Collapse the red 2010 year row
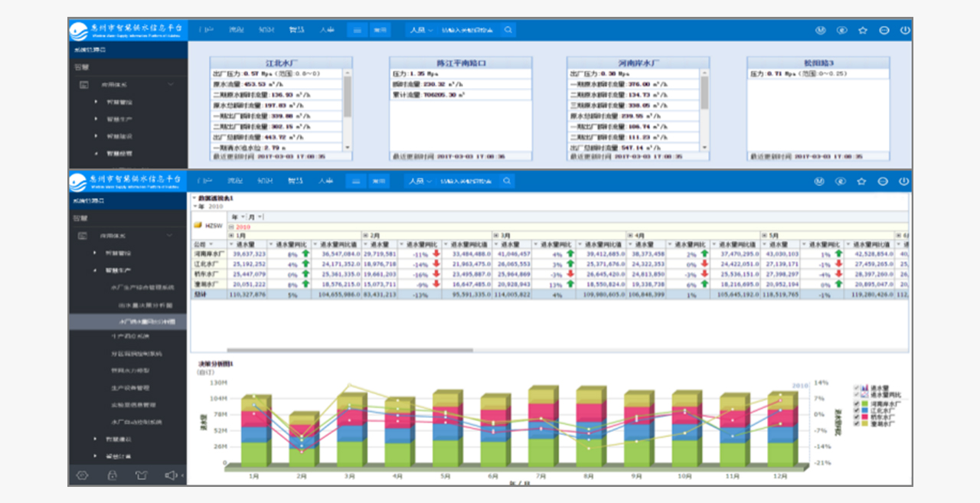 tap(231, 227)
